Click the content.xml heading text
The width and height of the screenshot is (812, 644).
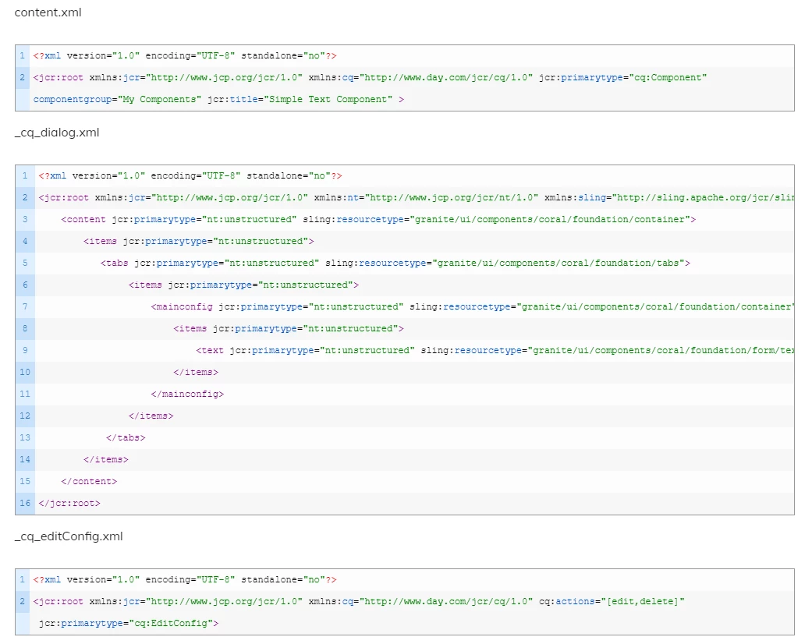coord(48,12)
